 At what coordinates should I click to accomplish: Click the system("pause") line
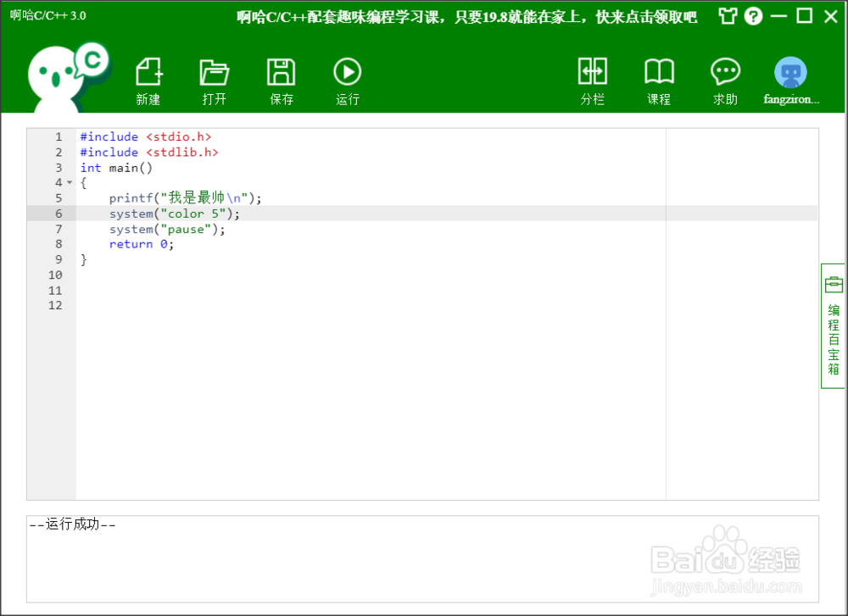167,229
